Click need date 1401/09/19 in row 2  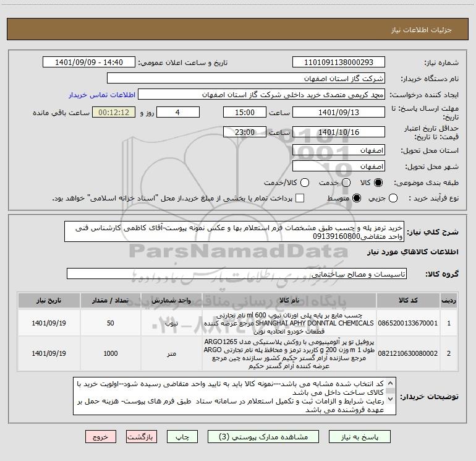[49, 353]
